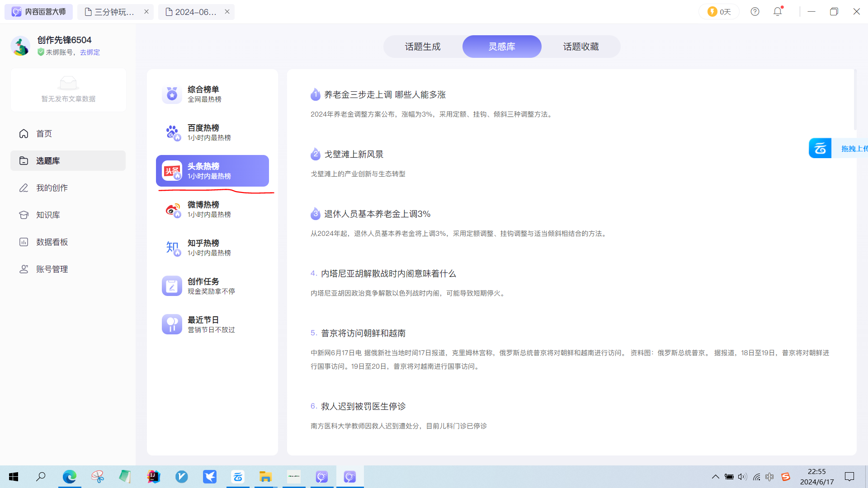Viewport: 868px width, 488px height.
Task: Click the 去绑定 binding link
Action: tap(90, 52)
